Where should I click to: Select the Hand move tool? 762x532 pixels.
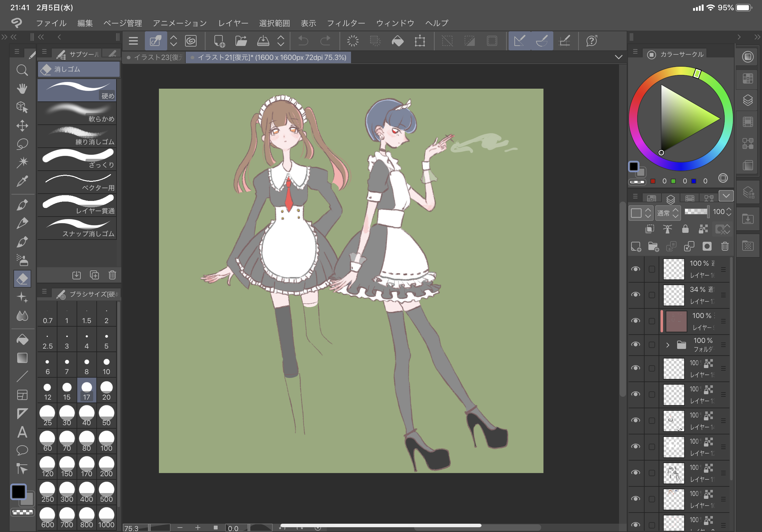pos(22,89)
